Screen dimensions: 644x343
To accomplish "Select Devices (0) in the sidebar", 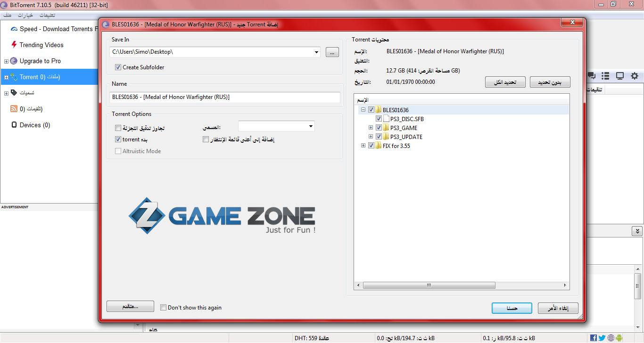I will coord(34,125).
